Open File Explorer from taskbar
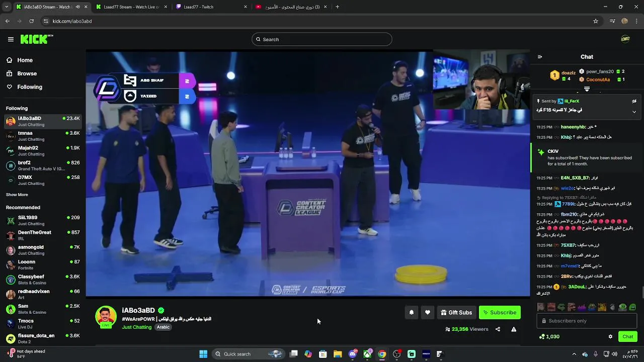 338,354
